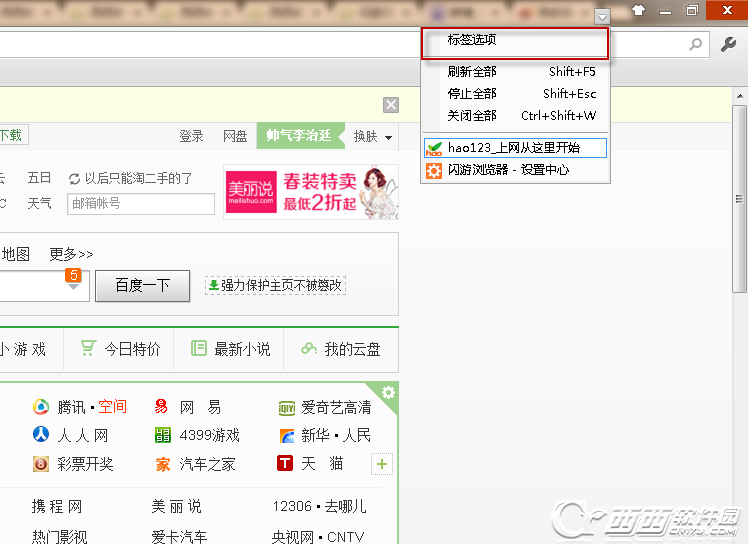Expand search suggestions arrow with badge 5

click(73, 287)
